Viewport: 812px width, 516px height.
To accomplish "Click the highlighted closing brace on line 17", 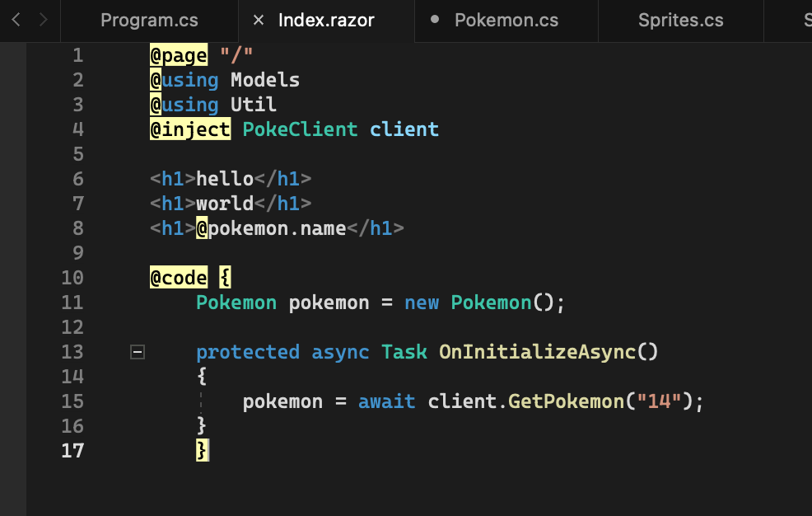I will [x=202, y=450].
